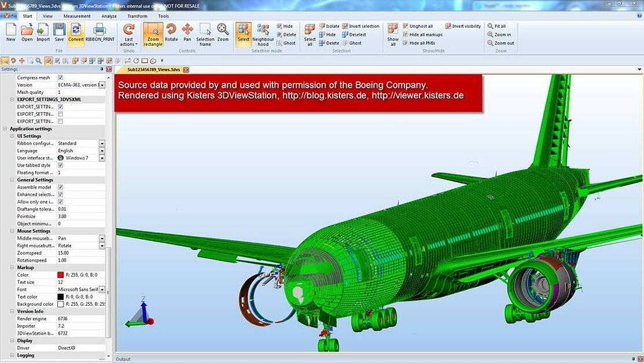Click Invert selection
The height and width of the screenshot is (363, 644).
360,26
